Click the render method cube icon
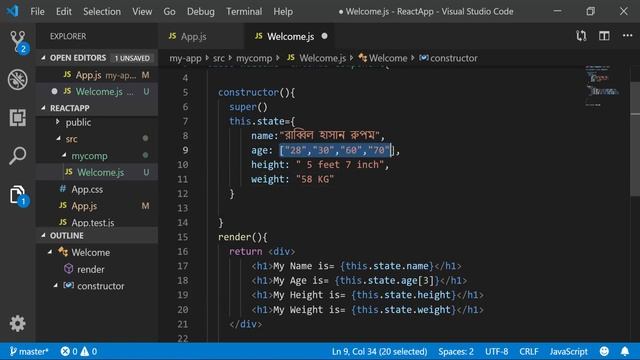 pos(68,269)
